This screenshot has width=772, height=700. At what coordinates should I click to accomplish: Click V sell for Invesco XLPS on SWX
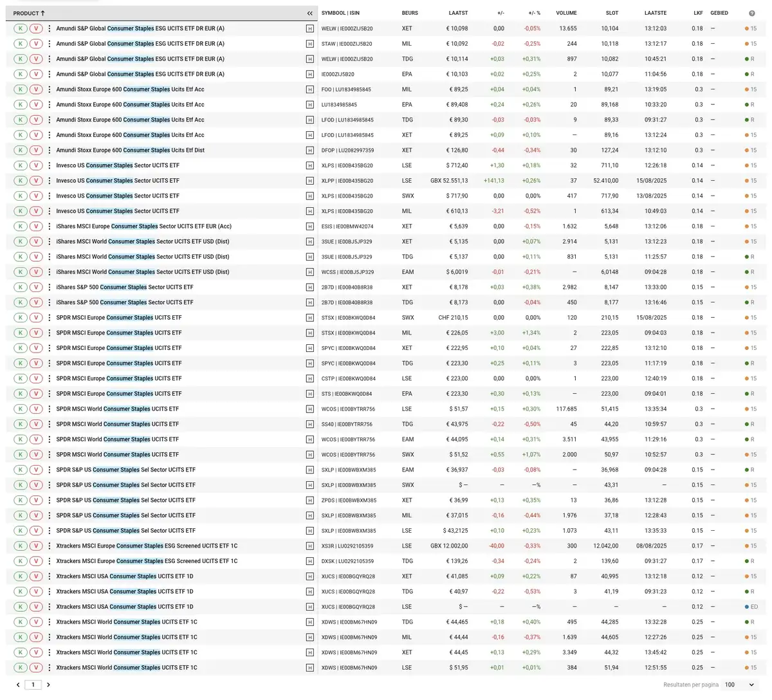[36, 196]
